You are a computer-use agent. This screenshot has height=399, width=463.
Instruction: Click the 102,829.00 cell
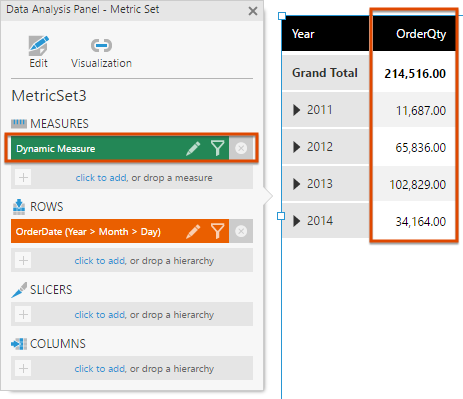click(418, 184)
